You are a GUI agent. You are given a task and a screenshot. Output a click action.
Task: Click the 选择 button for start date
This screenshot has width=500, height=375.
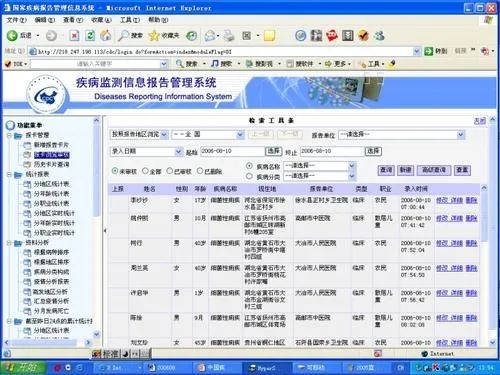(x=273, y=151)
